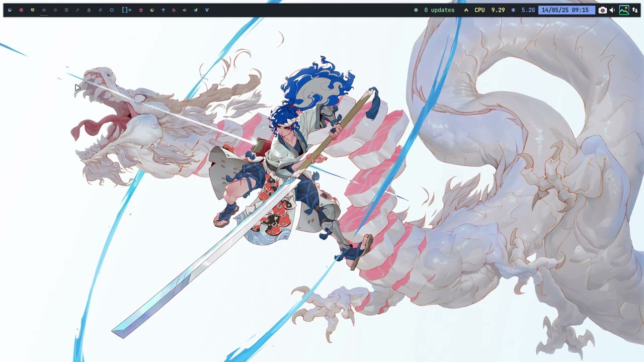Open the yellow shield workspace tag
This screenshot has width=644, height=362.
click(x=32, y=10)
